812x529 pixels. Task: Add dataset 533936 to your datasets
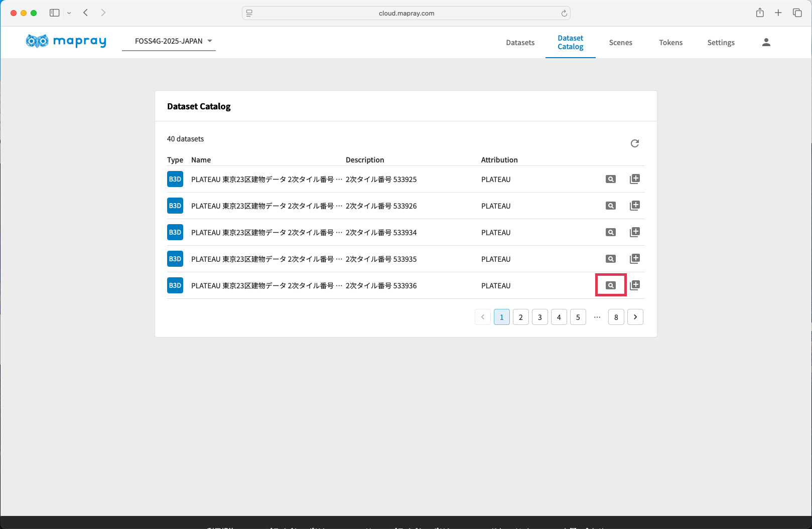(634, 285)
